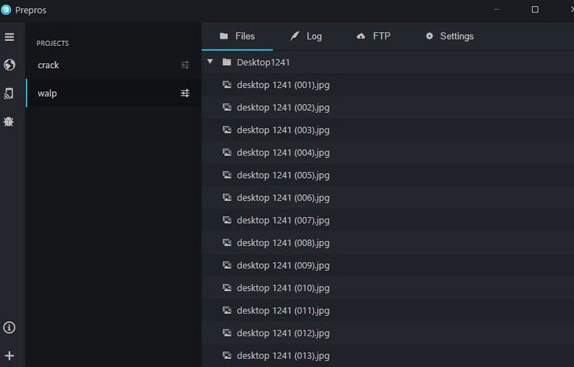Go to the Settings tab
Image resolution: width=574 pixels, height=367 pixels.
[450, 36]
